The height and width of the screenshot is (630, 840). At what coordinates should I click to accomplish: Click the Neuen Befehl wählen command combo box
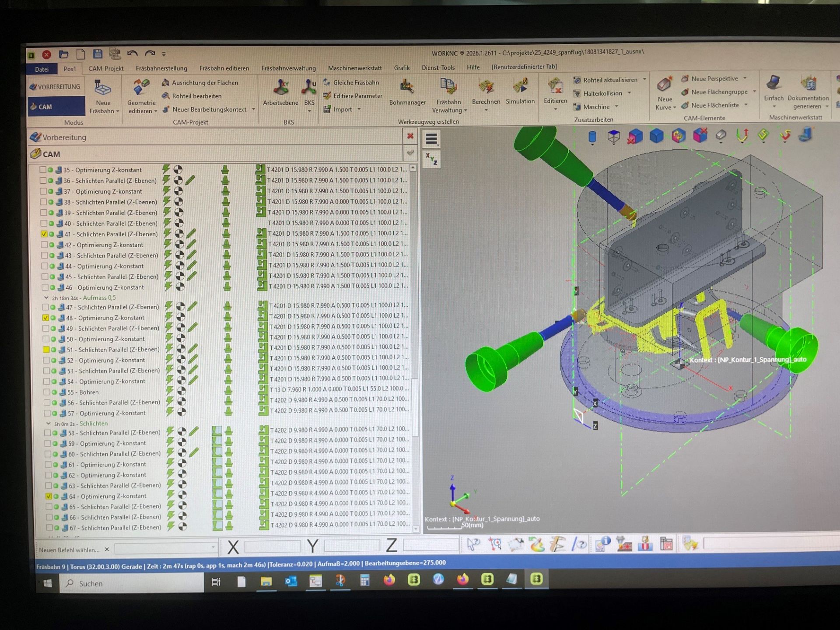166,548
